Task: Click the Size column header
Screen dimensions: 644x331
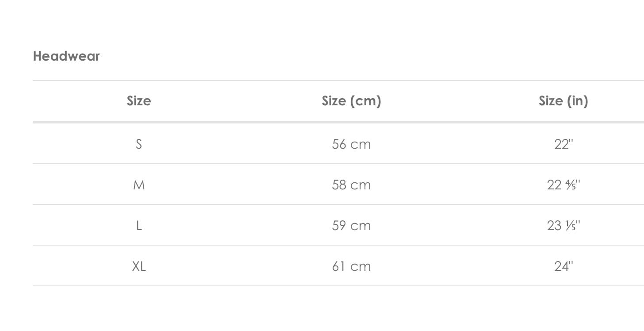Action: pos(139,101)
